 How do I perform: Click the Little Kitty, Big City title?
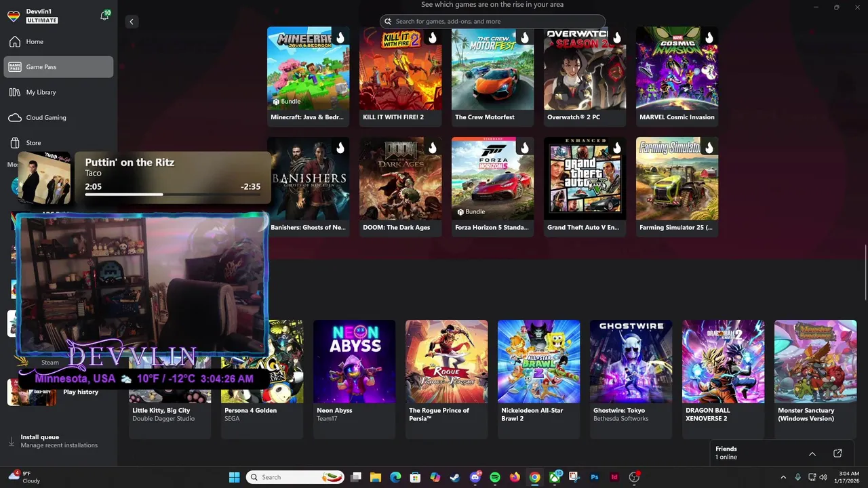pos(161,410)
